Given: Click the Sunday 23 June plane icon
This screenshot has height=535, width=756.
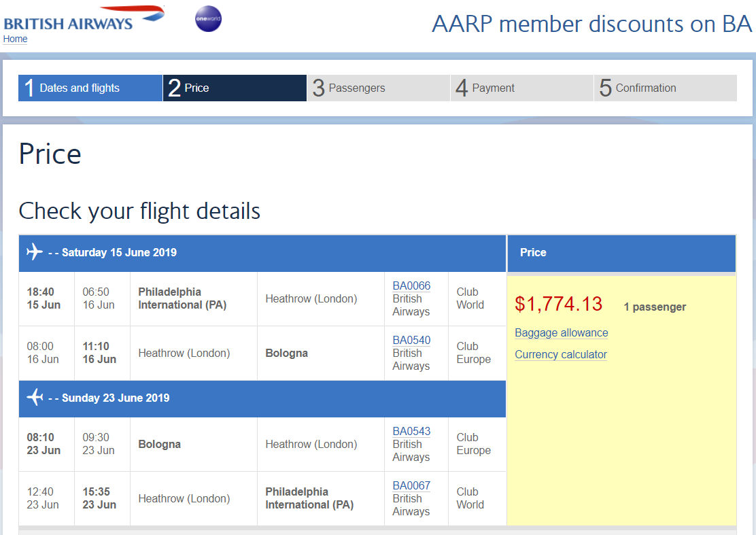Looking at the screenshot, I should (35, 398).
